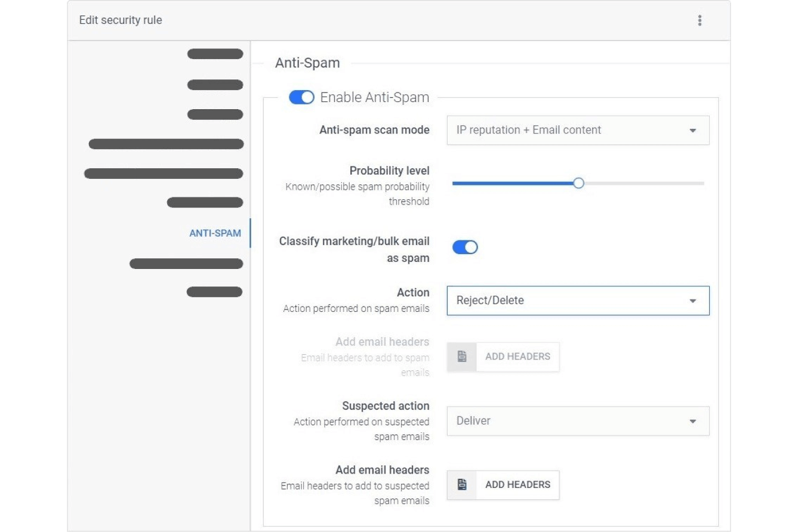798x532 pixels.
Task: Disable classify marketing/bulk email as spam
Action: (466, 247)
